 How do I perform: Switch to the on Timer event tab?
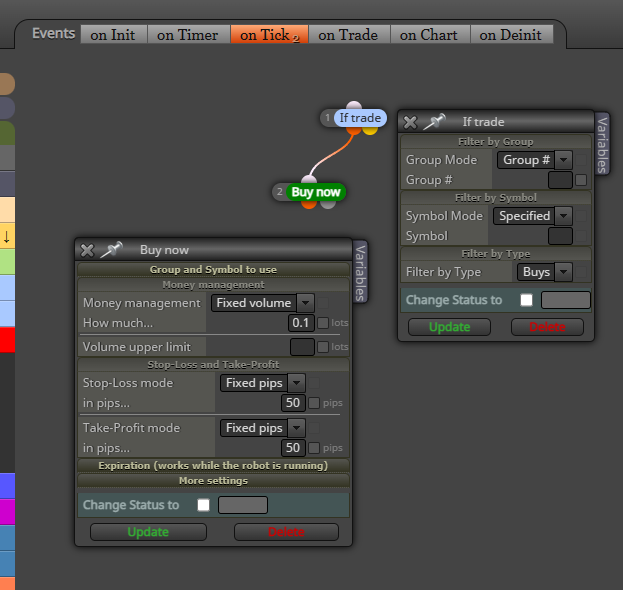pos(188,35)
